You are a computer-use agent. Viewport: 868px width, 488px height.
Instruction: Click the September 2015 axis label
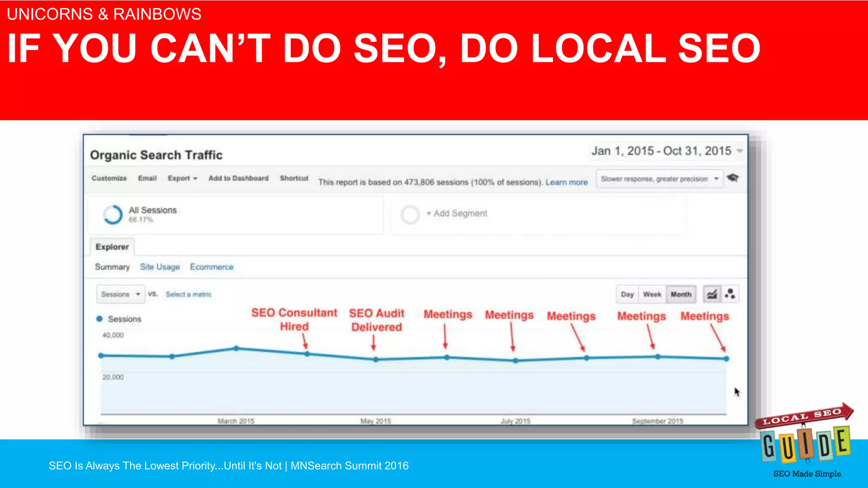(657, 421)
